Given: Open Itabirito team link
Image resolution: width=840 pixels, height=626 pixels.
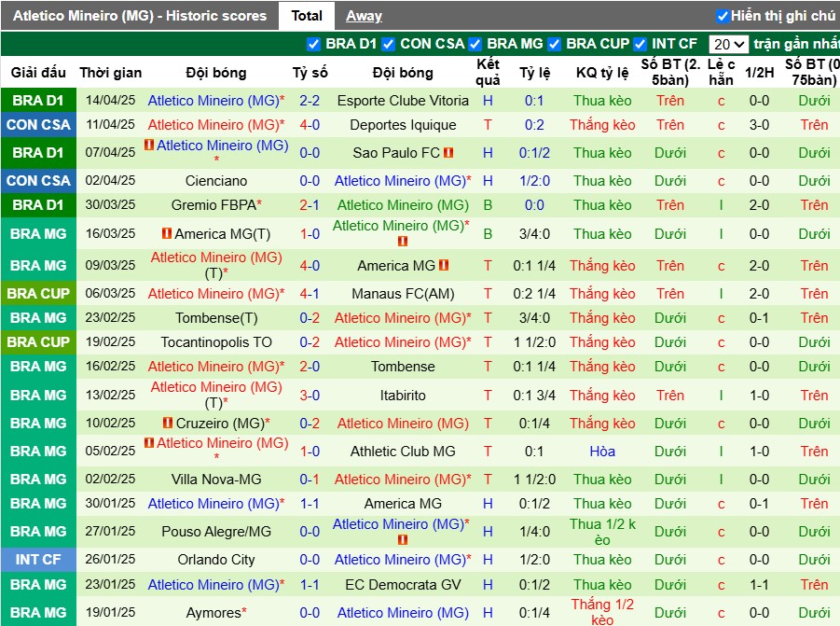Looking at the screenshot, I should tap(403, 396).
